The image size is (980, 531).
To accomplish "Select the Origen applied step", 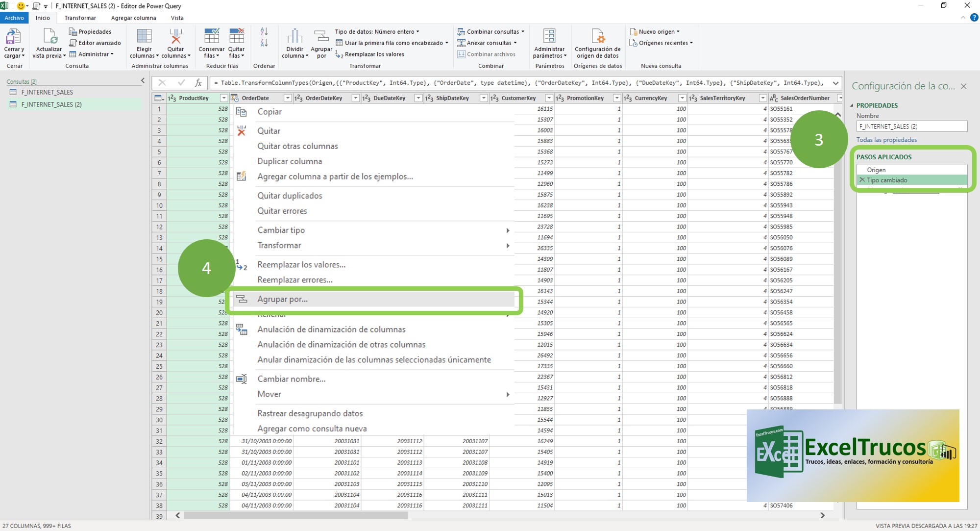I will click(x=876, y=170).
